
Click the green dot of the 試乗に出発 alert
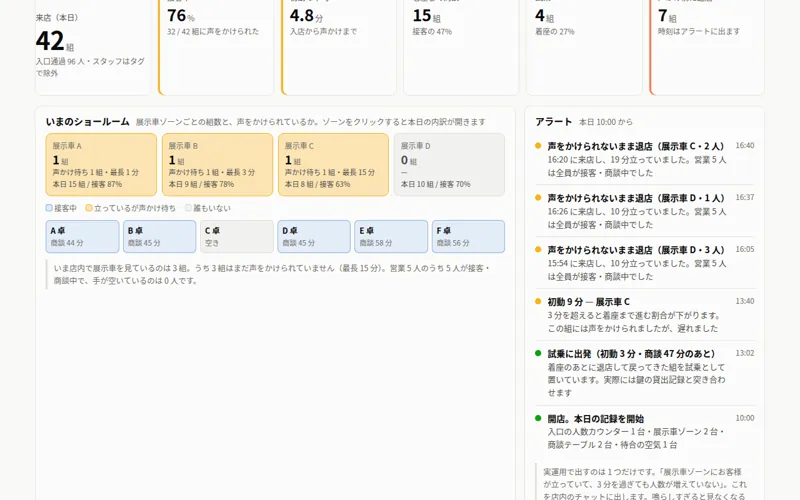click(x=538, y=353)
